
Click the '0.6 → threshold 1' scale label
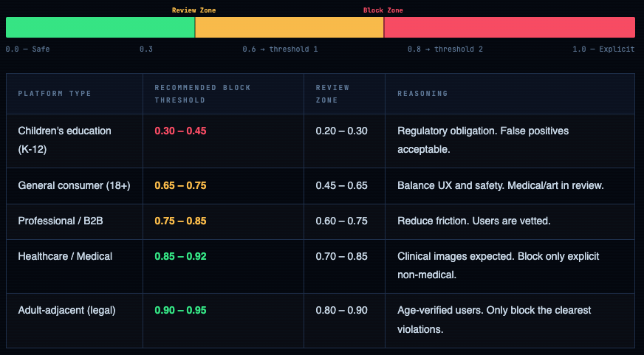280,49
